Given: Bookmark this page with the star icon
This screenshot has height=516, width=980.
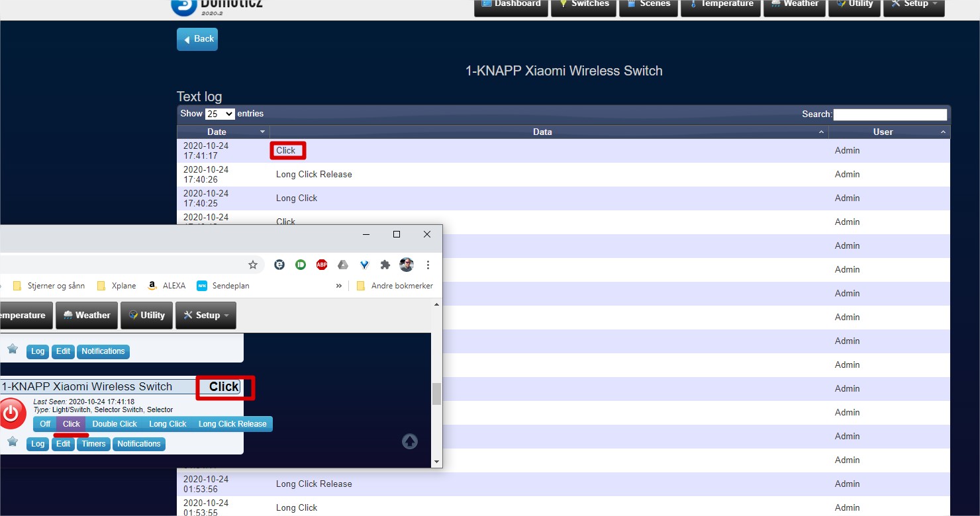Looking at the screenshot, I should point(253,265).
